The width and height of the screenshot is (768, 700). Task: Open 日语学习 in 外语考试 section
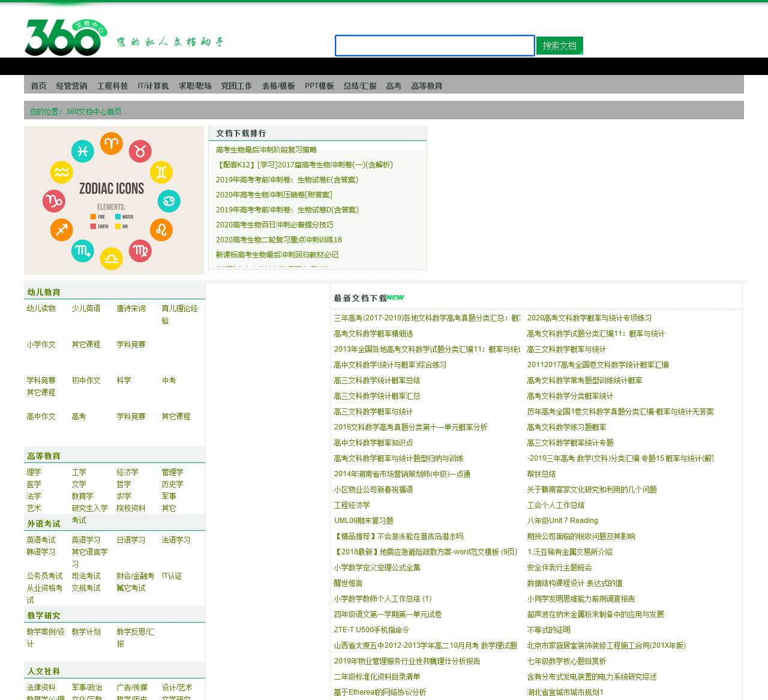131,540
